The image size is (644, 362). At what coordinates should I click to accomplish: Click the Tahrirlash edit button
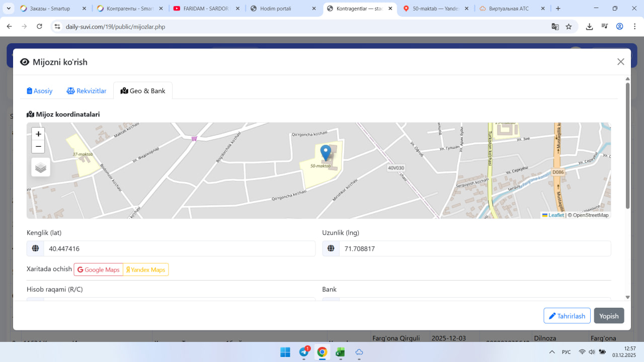click(567, 316)
